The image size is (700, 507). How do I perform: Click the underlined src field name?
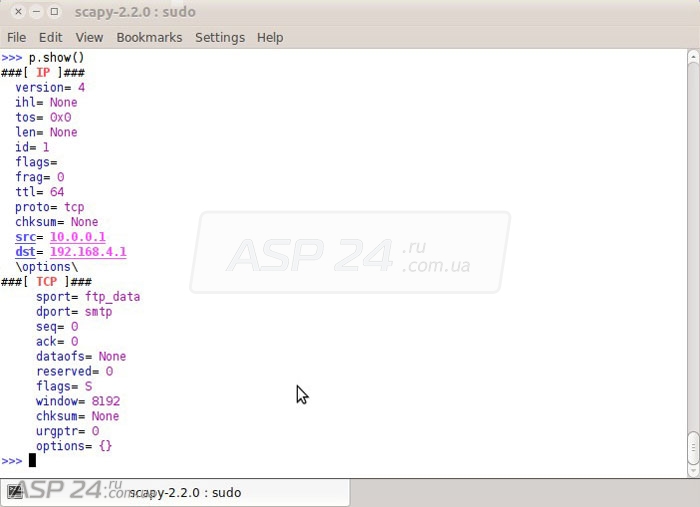coord(25,237)
